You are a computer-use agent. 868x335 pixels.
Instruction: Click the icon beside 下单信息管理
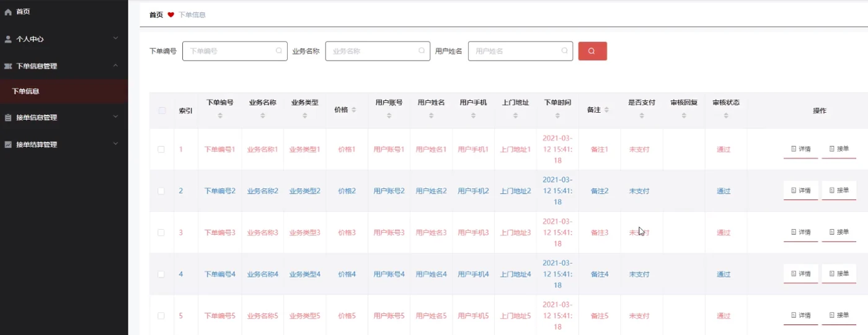(8, 66)
